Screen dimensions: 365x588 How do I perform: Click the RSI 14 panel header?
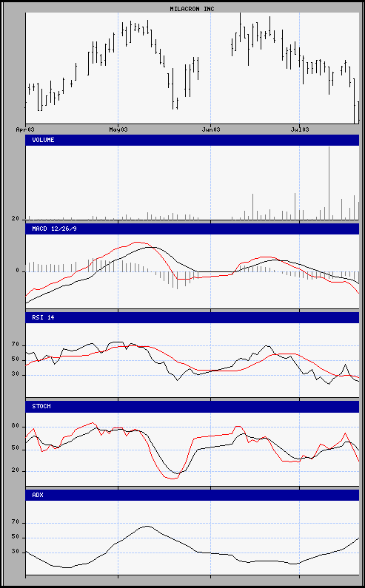click(x=192, y=317)
